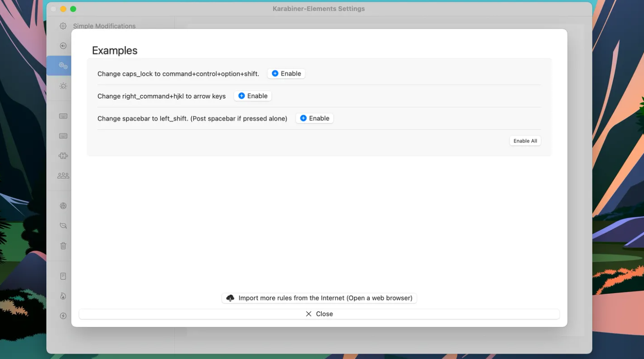Import more rules from the Internet
This screenshot has height=359, width=644.
click(319, 298)
